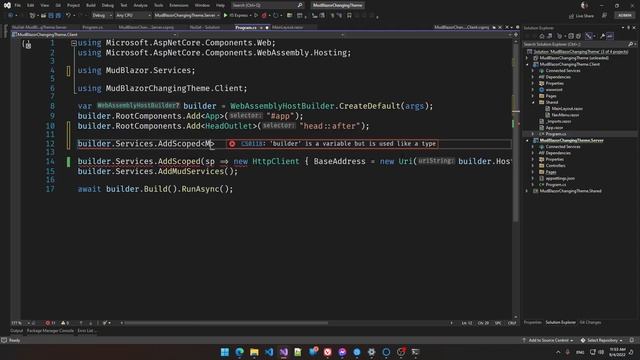Expand Client wwwroot folder
640x360 pixels.
533,90
